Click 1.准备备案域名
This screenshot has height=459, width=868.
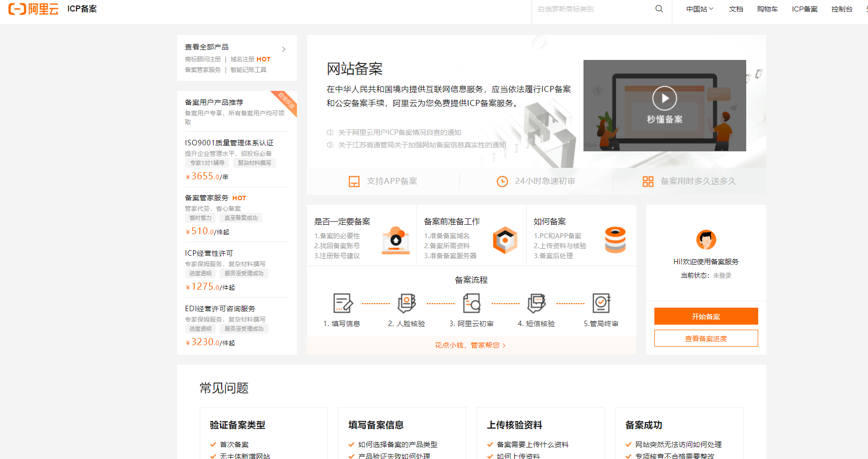tap(447, 236)
